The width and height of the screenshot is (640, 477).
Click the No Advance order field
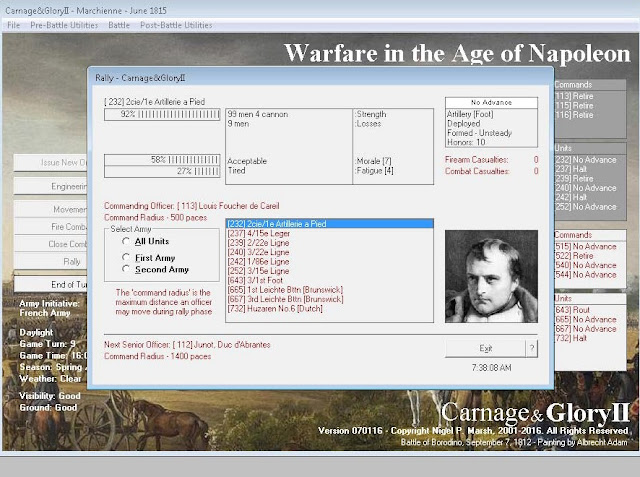coord(491,102)
